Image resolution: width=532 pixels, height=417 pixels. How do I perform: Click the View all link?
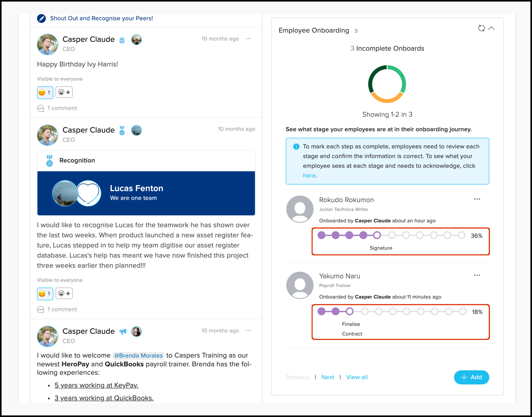(357, 377)
